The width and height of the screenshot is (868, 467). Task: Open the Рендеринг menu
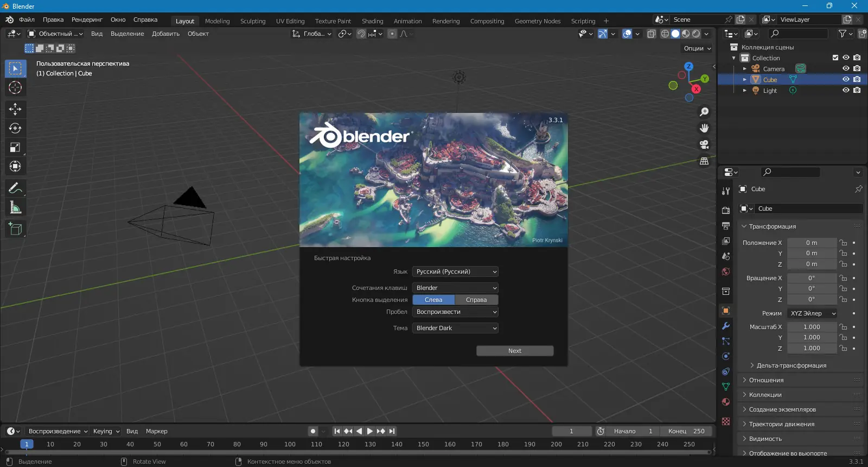coord(87,20)
